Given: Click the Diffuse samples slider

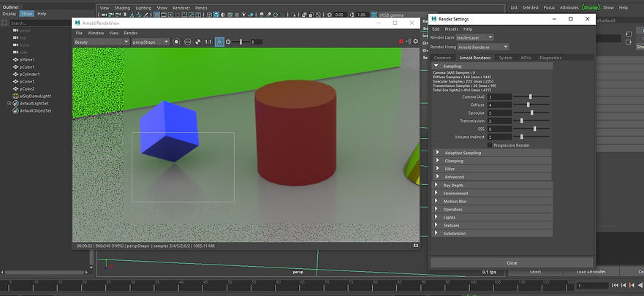Looking at the screenshot, I should (531, 105).
